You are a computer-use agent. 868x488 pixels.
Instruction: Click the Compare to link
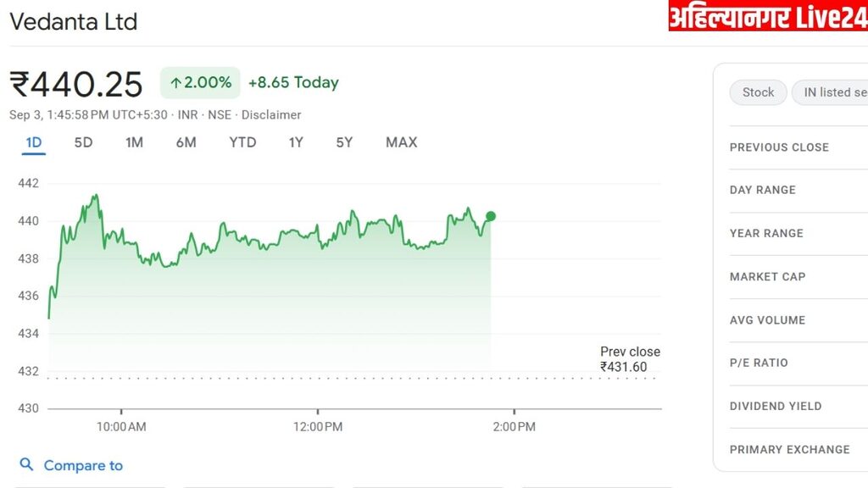[83, 465]
